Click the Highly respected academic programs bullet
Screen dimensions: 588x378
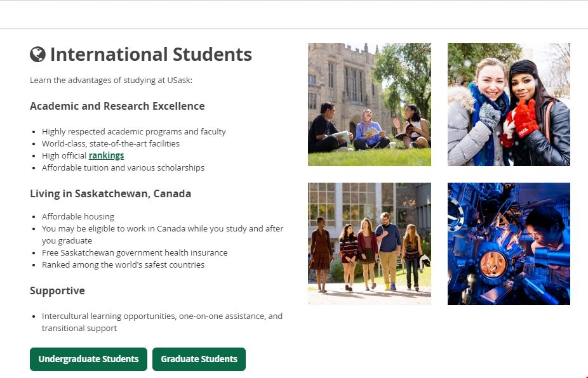click(x=133, y=131)
